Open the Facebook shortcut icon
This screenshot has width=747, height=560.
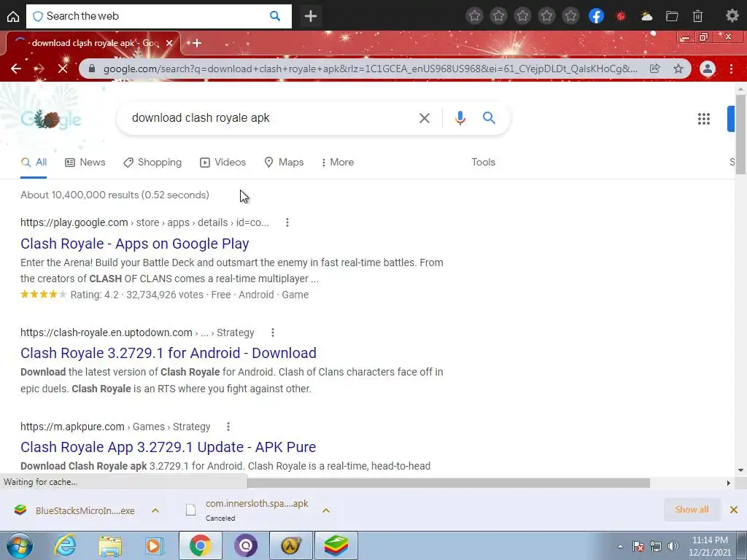[596, 16]
